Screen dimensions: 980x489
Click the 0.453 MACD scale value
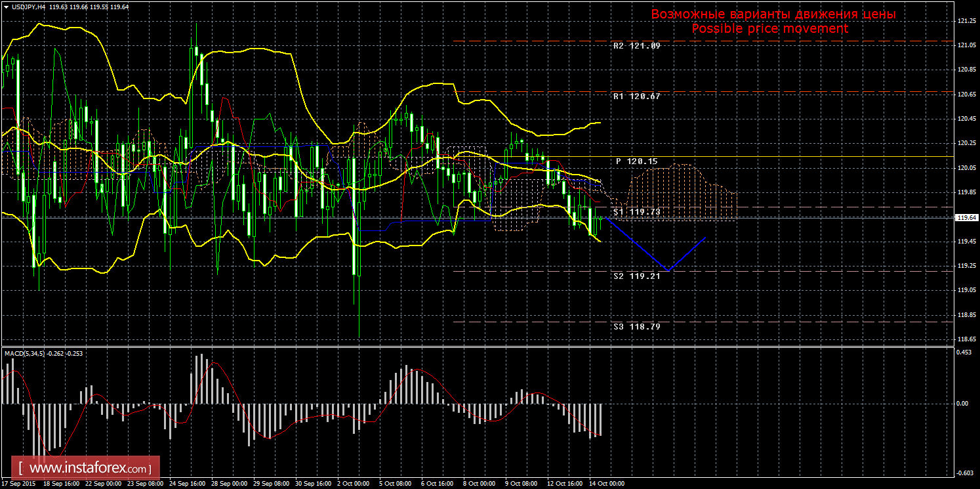(963, 352)
